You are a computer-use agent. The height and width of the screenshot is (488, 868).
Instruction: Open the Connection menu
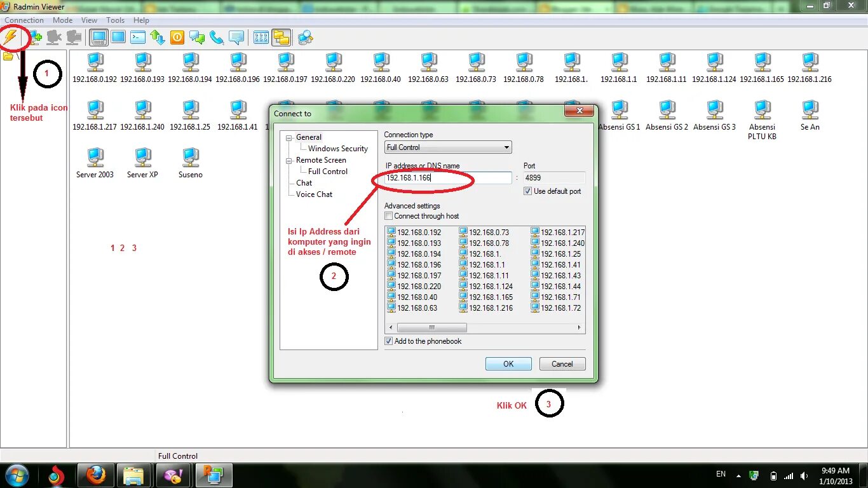(x=24, y=20)
